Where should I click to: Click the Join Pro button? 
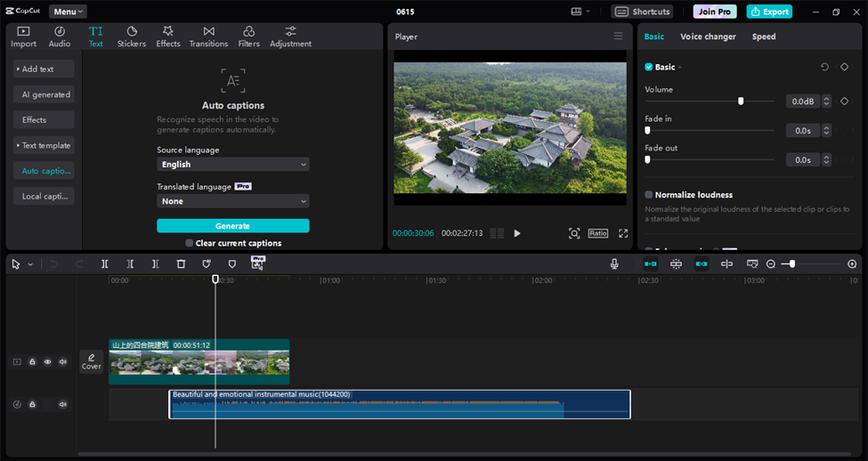point(715,12)
